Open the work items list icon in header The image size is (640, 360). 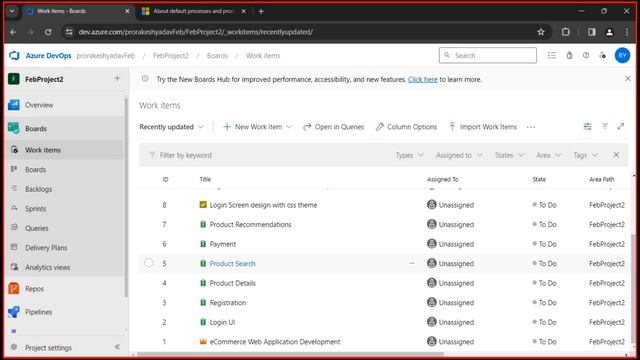click(x=551, y=55)
